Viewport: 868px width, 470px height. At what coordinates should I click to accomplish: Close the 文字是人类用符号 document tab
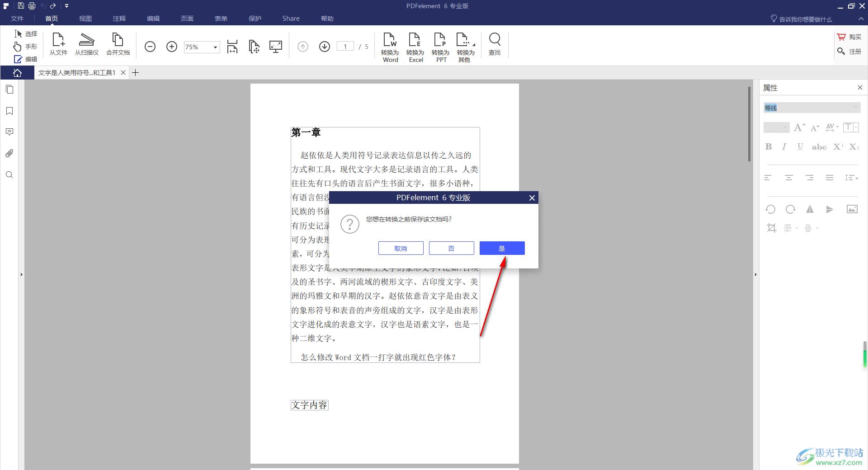pos(123,73)
